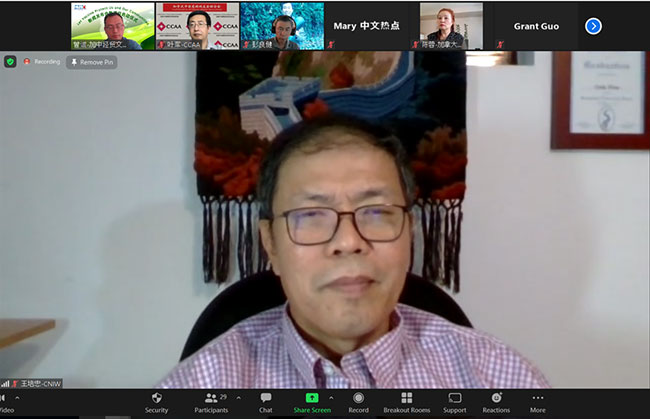This screenshot has width=650, height=419.
Task: Expand the video options arrow
Action: [17, 398]
